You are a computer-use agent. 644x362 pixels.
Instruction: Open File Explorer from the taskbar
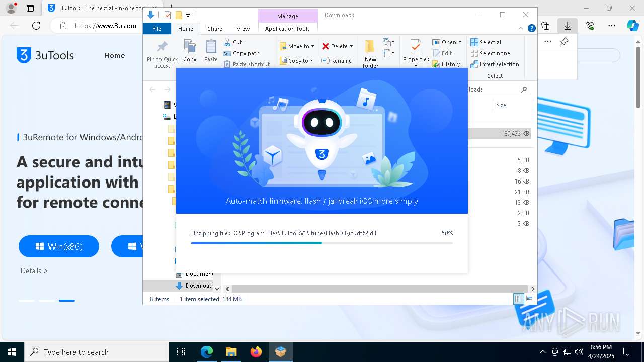point(231,352)
